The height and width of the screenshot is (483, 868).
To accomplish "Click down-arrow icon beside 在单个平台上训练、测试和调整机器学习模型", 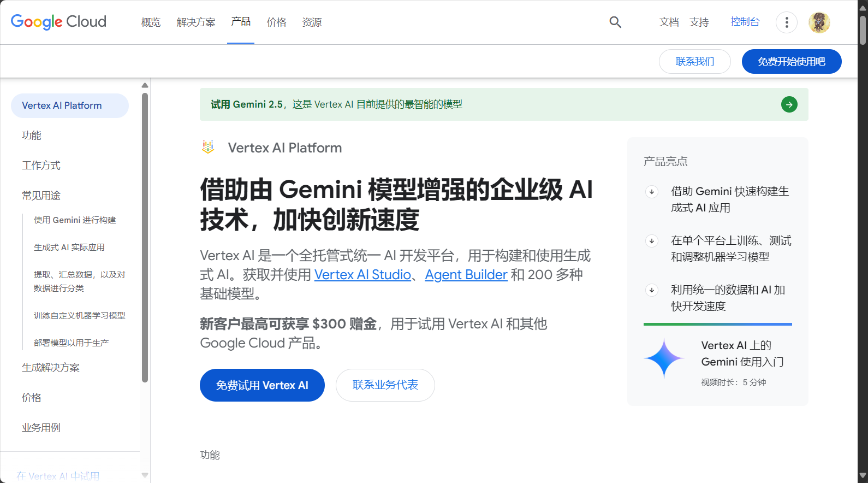I will 652,241.
